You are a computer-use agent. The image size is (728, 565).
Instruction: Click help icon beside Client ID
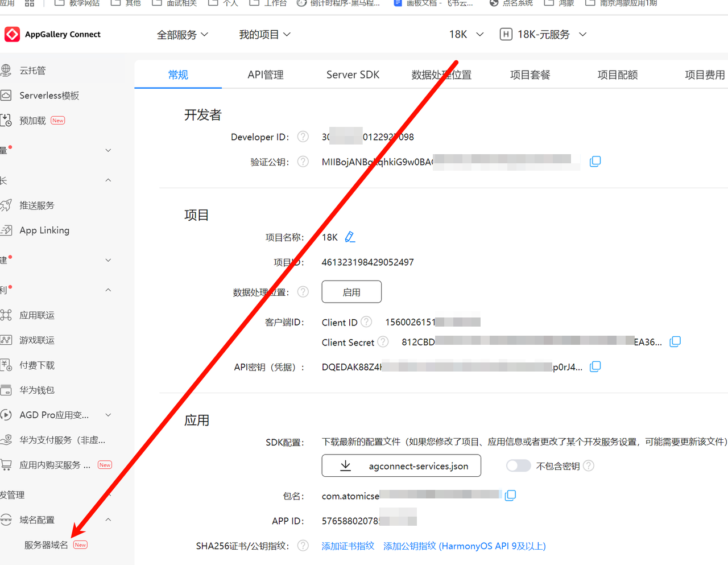pyautogui.click(x=366, y=322)
